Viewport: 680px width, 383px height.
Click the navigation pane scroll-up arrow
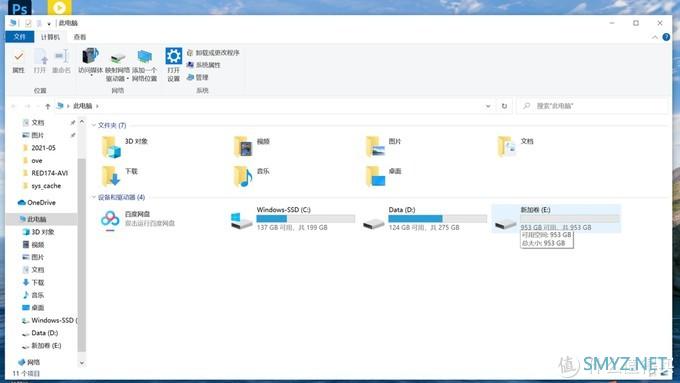click(82, 122)
